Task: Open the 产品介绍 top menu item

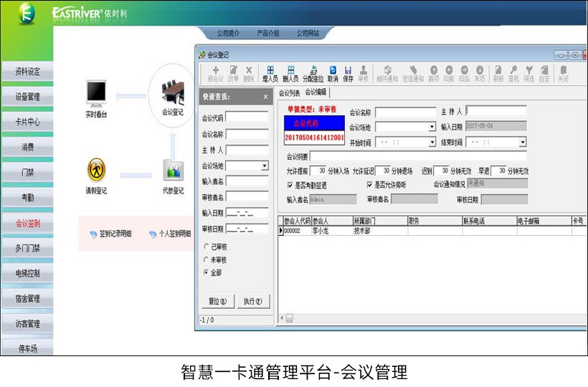Action: tap(267, 34)
